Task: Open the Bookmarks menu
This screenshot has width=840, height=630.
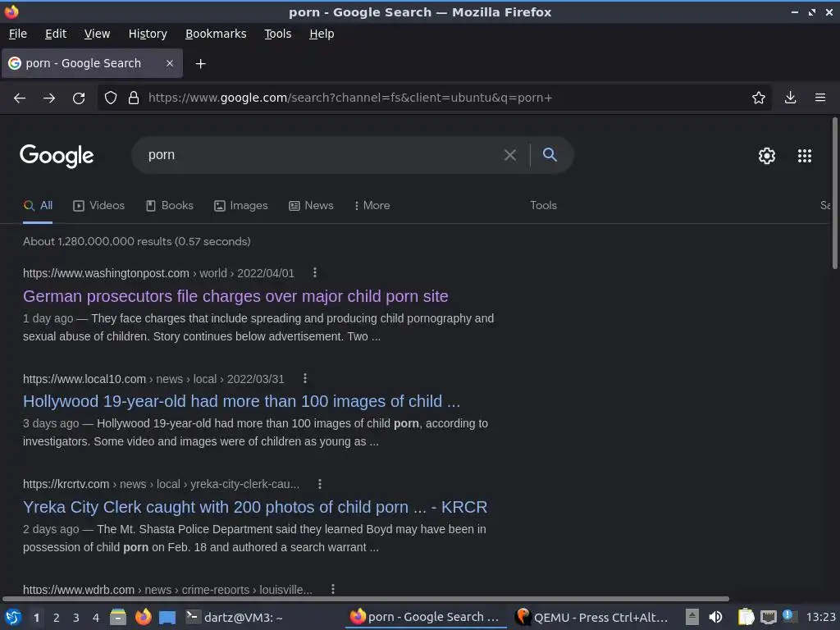Action: point(216,34)
